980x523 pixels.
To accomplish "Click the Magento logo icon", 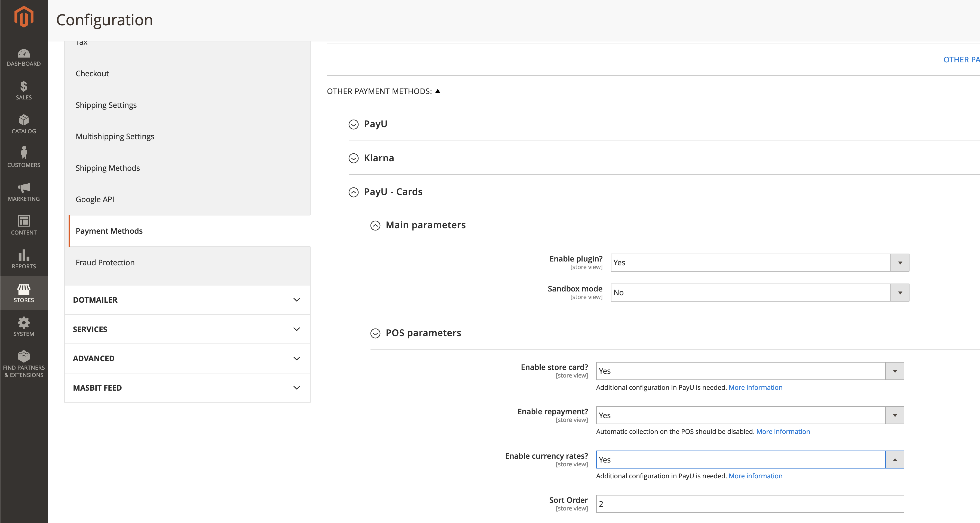I will click(x=24, y=17).
